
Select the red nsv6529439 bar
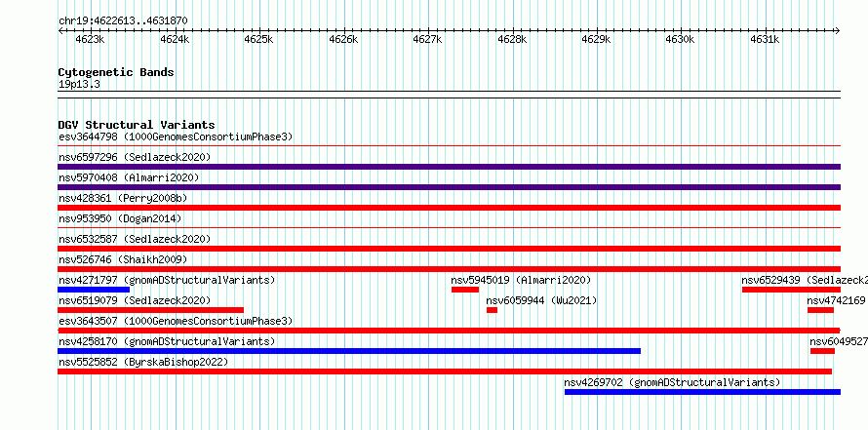click(792, 290)
